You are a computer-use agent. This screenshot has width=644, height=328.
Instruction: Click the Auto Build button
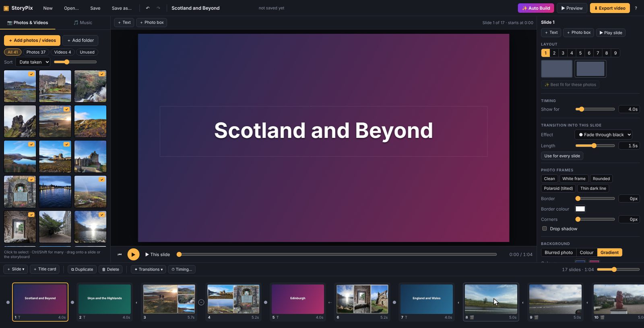tap(536, 8)
